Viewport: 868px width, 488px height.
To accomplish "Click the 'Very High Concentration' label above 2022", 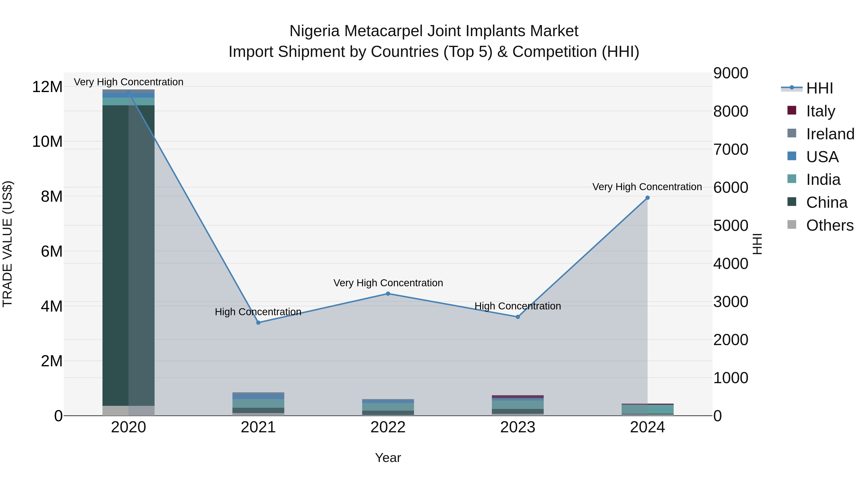I will (388, 283).
